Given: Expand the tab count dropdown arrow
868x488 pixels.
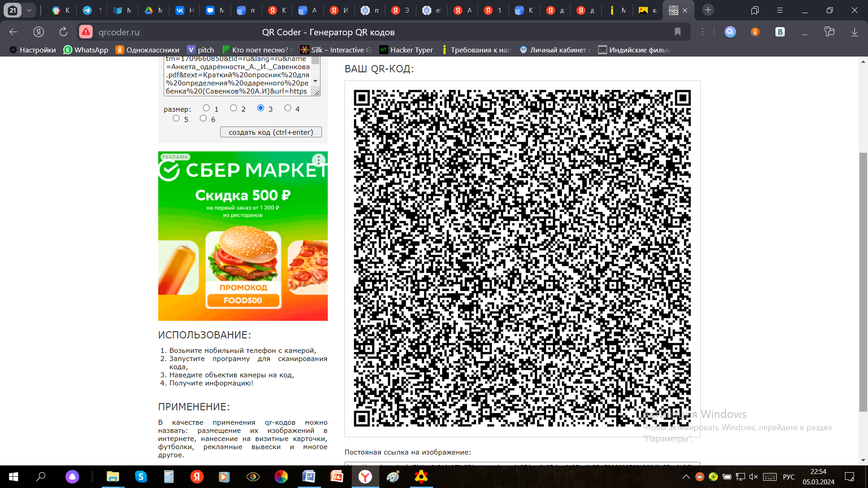Looking at the screenshot, I should [29, 10].
